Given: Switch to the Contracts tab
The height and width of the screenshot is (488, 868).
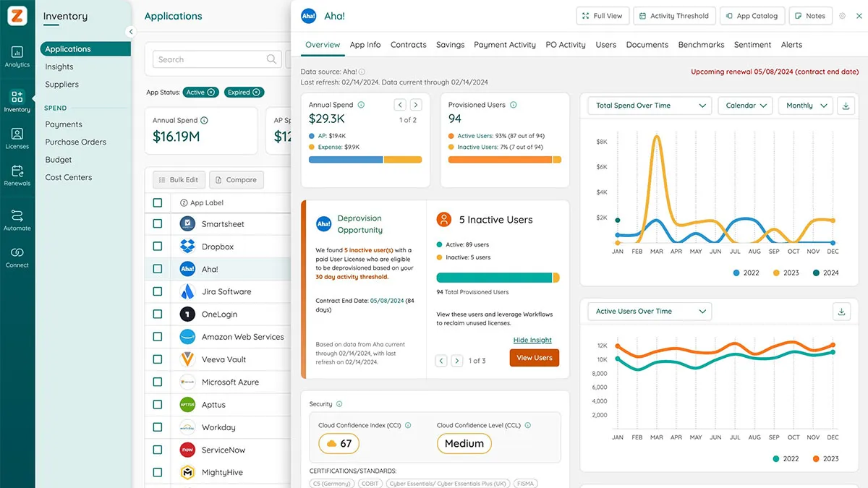Looking at the screenshot, I should click(x=409, y=45).
